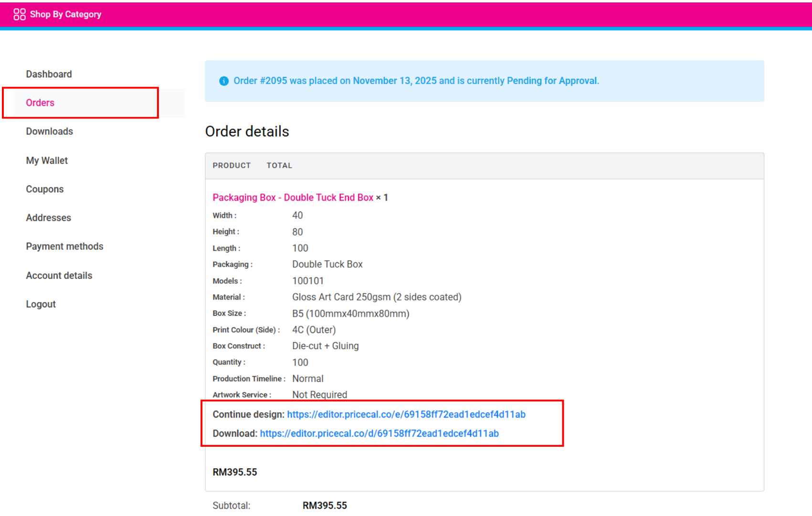This screenshot has width=812, height=516.
Task: Open My Wallet from the sidebar
Action: click(47, 161)
